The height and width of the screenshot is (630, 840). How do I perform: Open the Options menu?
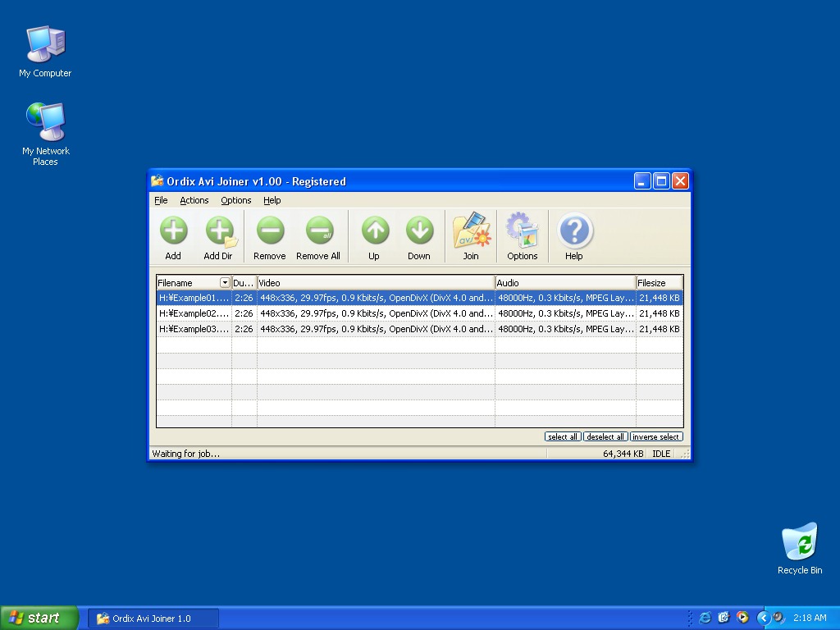(x=235, y=200)
